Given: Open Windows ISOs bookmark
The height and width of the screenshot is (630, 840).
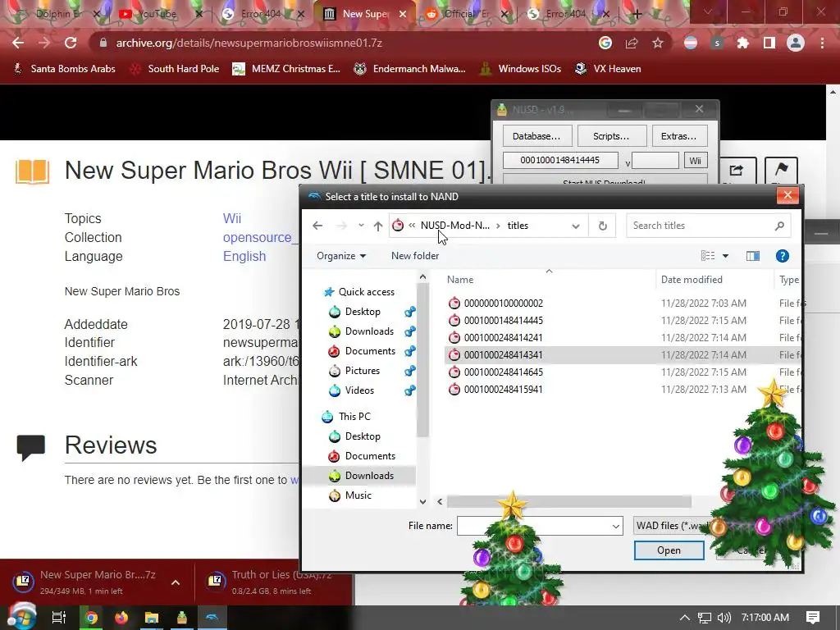Looking at the screenshot, I should [521, 69].
